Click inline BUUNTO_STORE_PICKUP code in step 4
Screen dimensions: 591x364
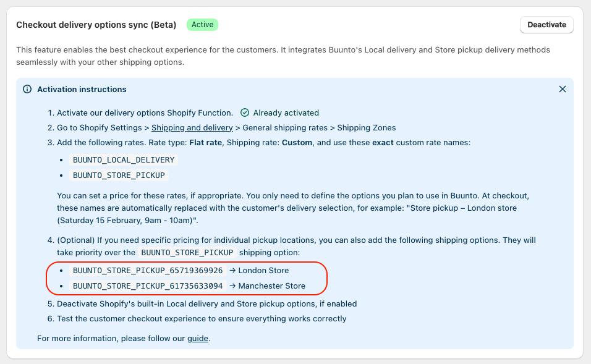[x=187, y=253]
